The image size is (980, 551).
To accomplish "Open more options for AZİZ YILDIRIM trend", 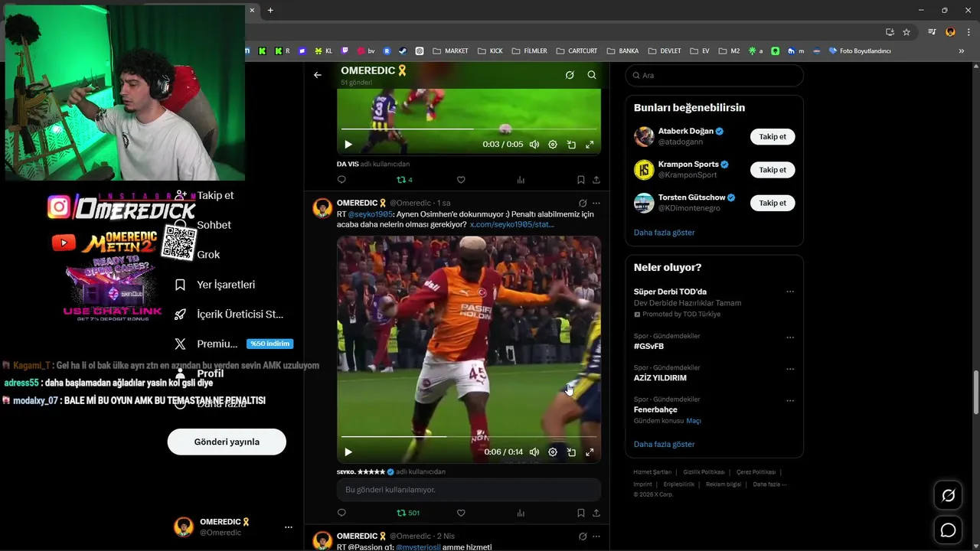I will (x=790, y=369).
